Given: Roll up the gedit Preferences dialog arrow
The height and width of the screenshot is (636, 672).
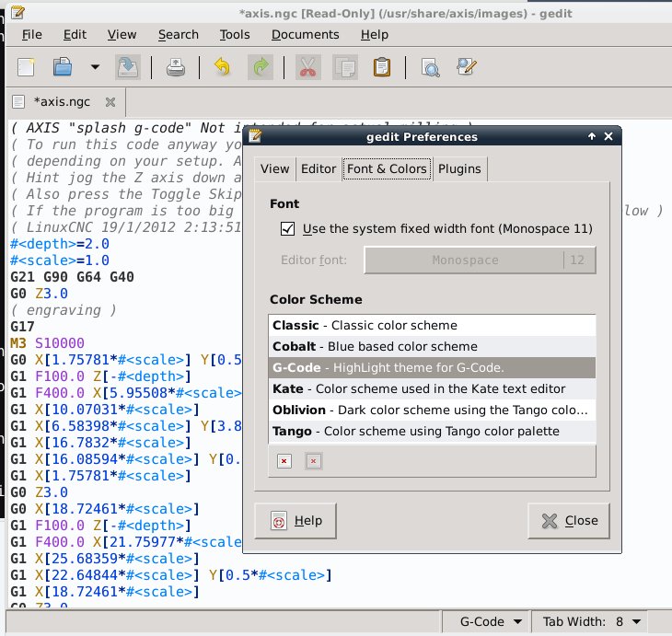Looking at the screenshot, I should click(x=592, y=137).
